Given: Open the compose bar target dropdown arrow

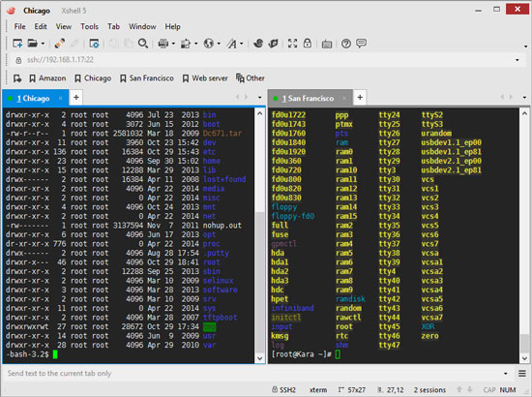Looking at the screenshot, I should click(506, 374).
